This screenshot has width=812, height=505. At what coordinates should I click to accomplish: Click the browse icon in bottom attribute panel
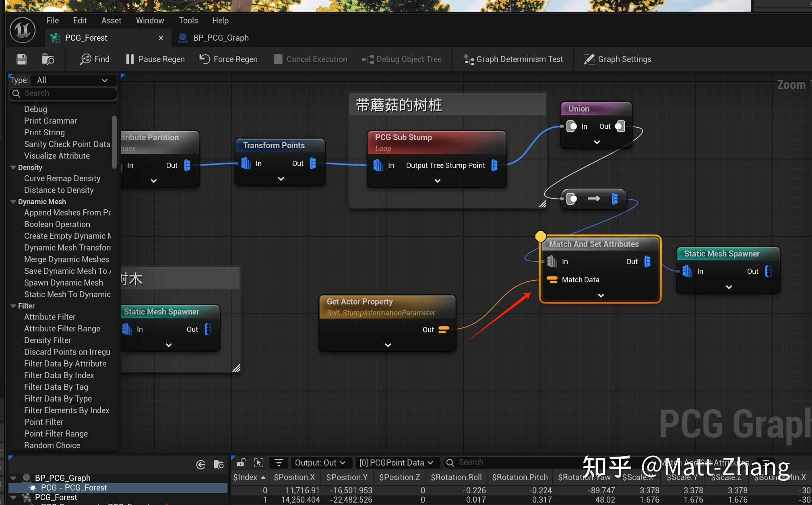click(x=219, y=464)
